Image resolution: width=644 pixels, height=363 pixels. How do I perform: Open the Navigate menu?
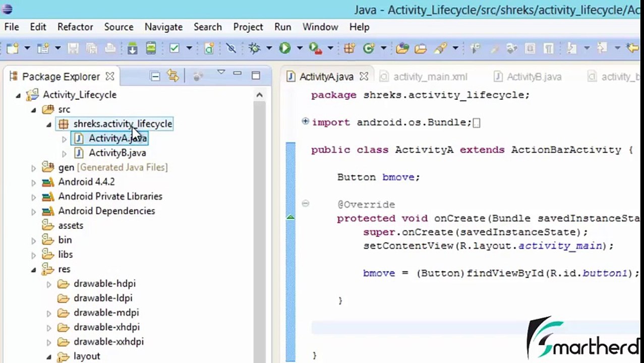pyautogui.click(x=163, y=27)
